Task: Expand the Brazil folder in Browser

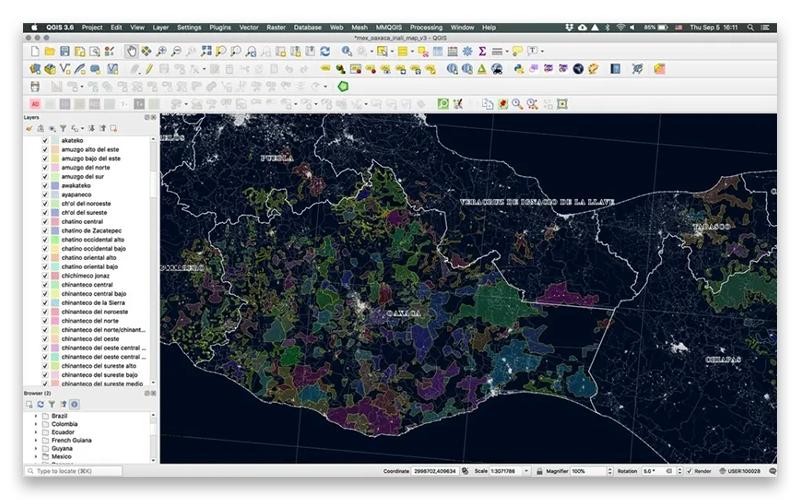Action: pos(36,416)
